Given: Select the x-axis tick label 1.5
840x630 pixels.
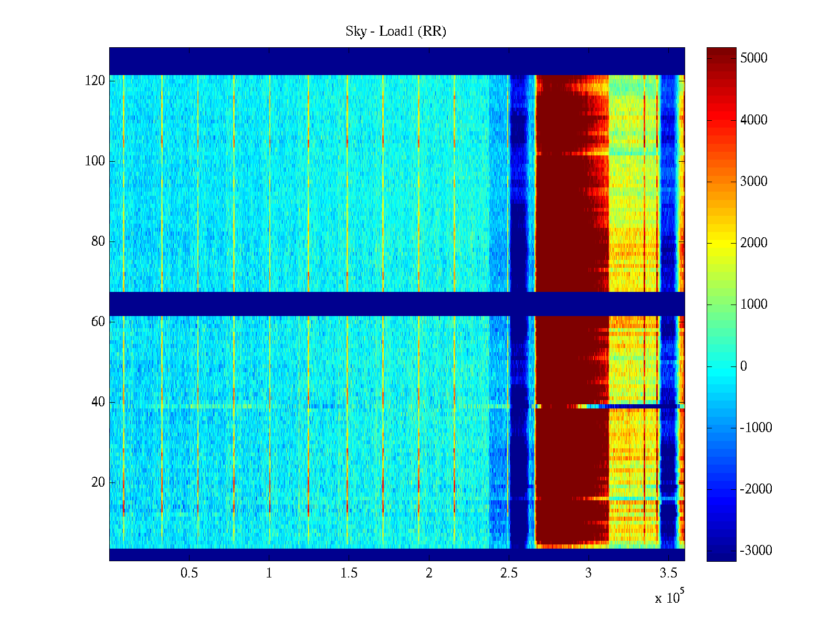Looking at the screenshot, I should click(x=349, y=573).
